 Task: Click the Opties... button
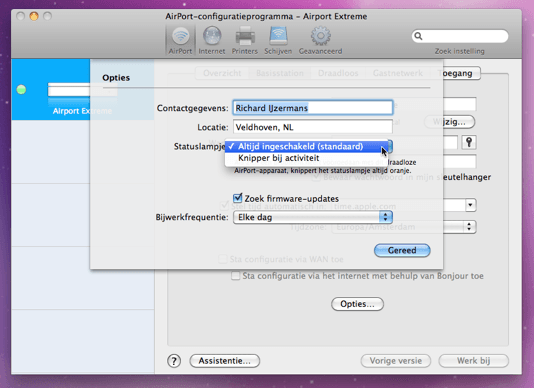357,304
